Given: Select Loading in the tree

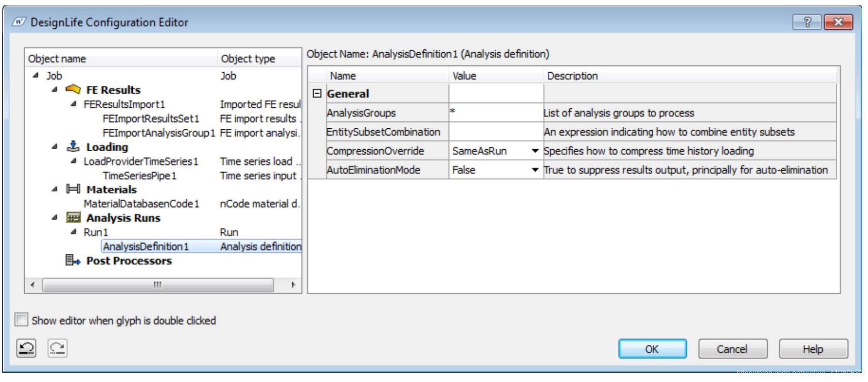Looking at the screenshot, I should click(x=107, y=147).
